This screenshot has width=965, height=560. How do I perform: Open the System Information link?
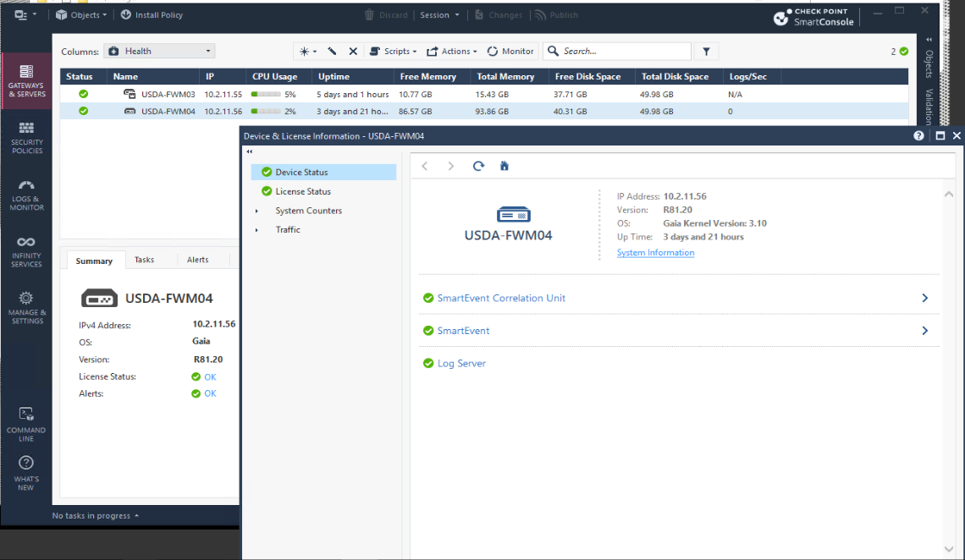(x=655, y=253)
